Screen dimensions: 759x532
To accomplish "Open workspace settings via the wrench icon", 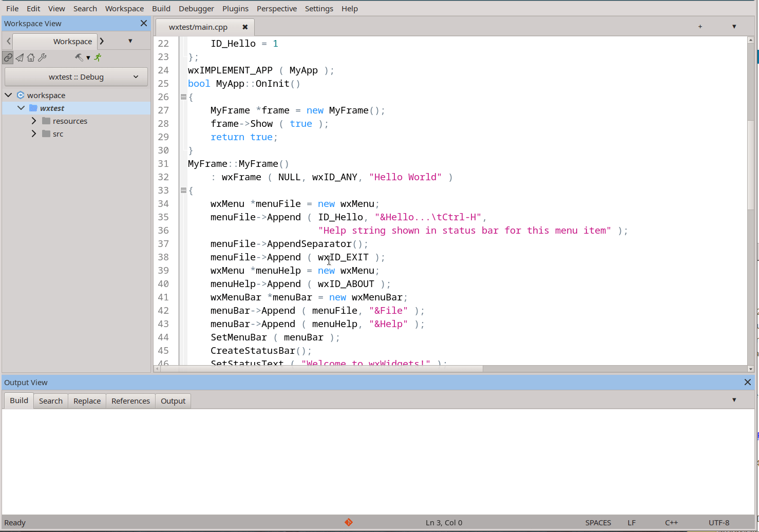I will pyautogui.click(x=42, y=58).
